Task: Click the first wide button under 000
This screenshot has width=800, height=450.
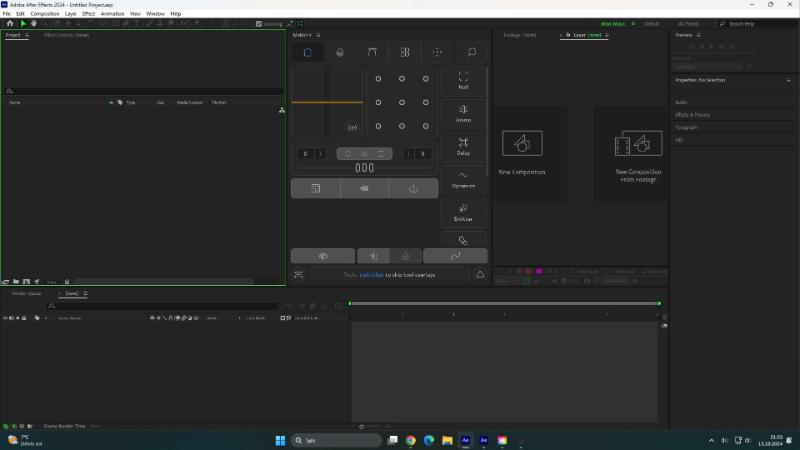Action: [x=315, y=188]
